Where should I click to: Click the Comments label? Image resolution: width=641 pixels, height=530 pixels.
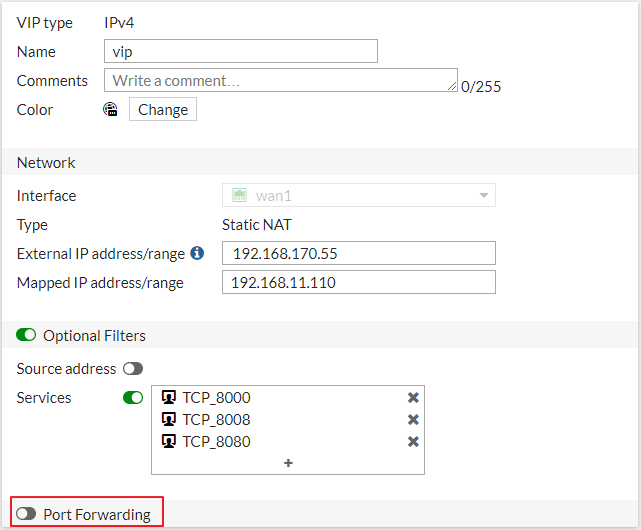point(52,81)
